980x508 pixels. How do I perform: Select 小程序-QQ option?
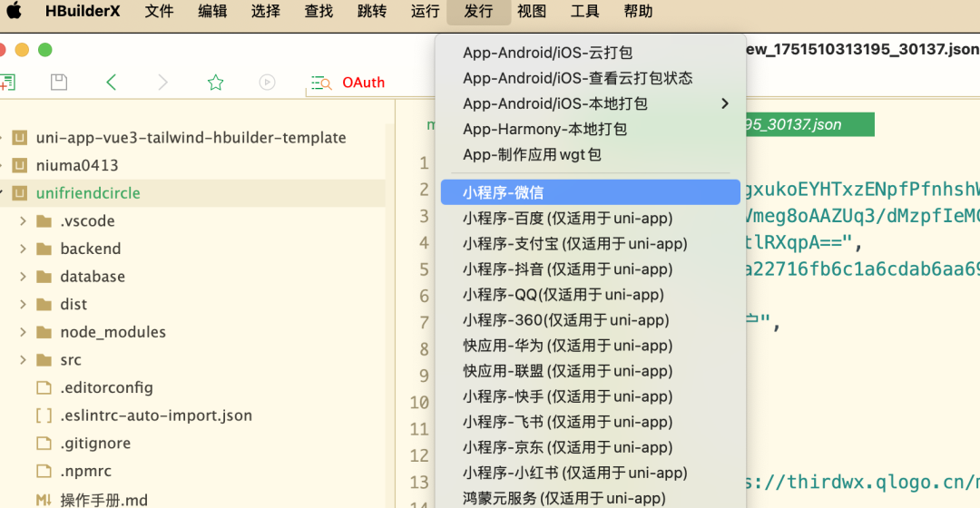(590, 295)
